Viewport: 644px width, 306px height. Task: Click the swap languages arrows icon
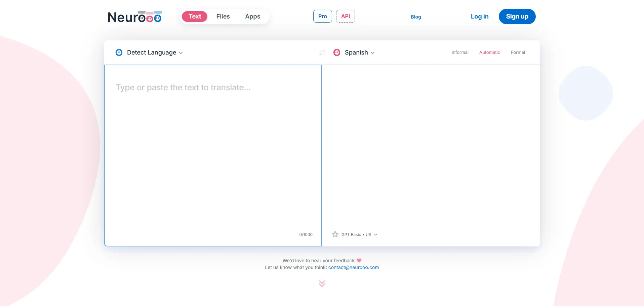tap(322, 53)
